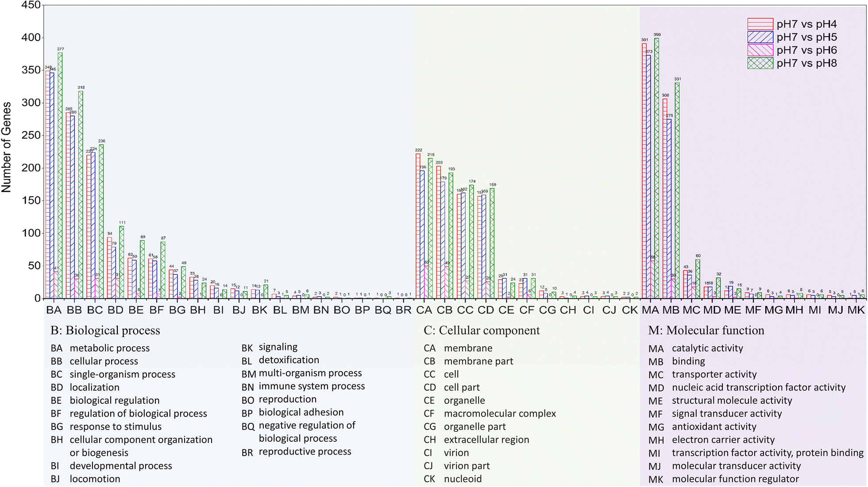Click the 450 tick on the y-axis
868x487 pixels.
(31, 5)
